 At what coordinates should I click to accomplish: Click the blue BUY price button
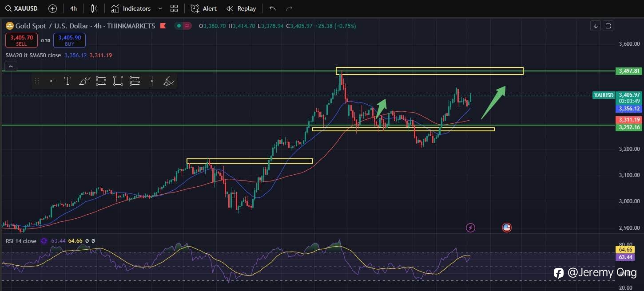69,40
